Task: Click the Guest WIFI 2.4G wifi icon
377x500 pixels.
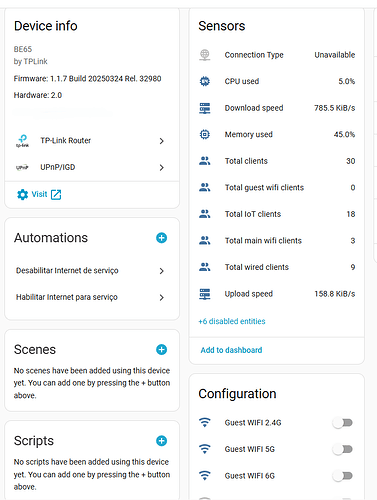Action: tap(205, 423)
